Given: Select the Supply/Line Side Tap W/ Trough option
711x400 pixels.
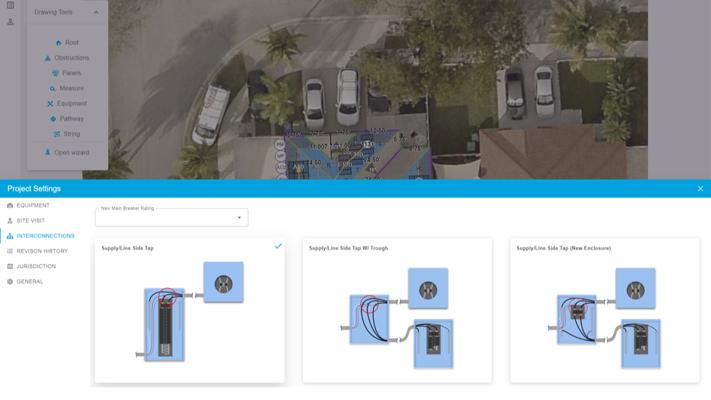Looking at the screenshot, I should coord(397,310).
